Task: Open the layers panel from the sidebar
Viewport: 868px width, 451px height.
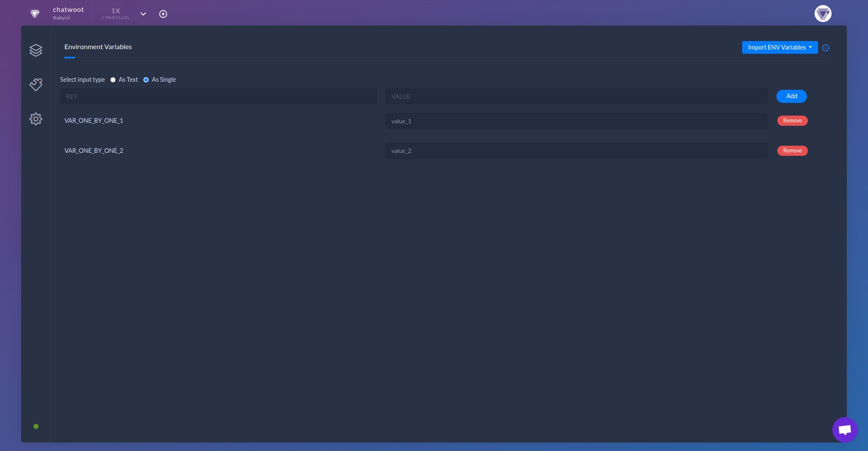Action: (x=36, y=50)
